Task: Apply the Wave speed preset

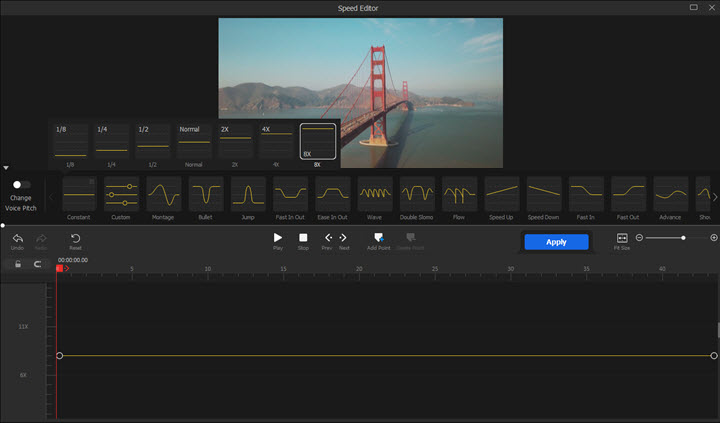Action: (x=375, y=193)
